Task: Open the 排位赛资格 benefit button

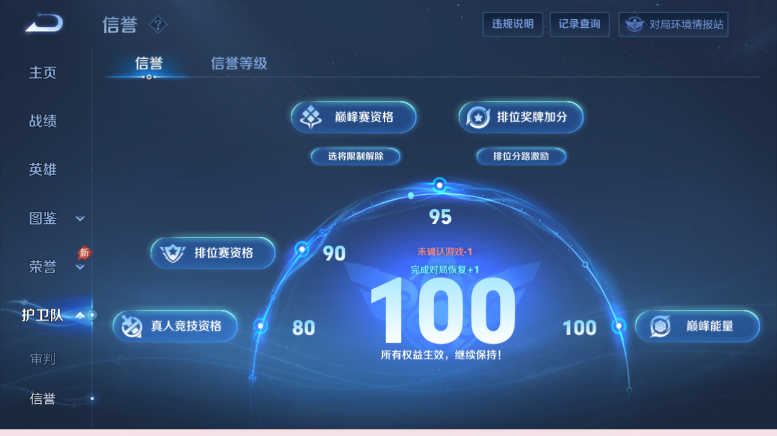Action: click(x=213, y=253)
